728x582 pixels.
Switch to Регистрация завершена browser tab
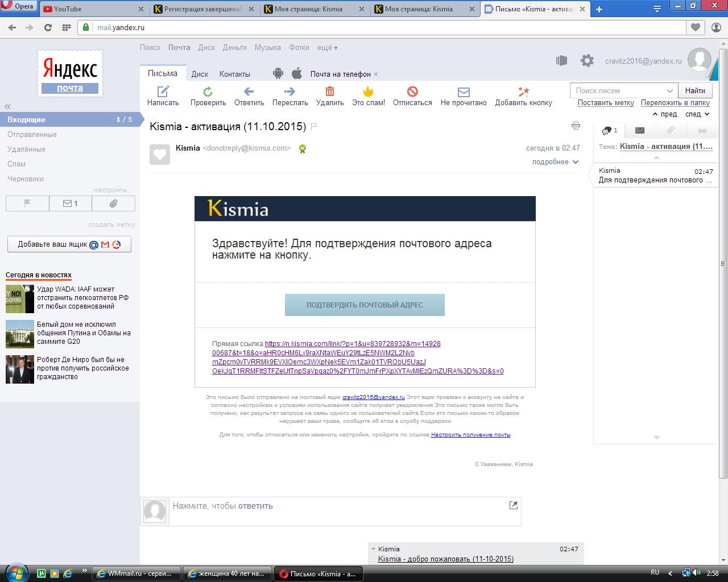pos(204,9)
